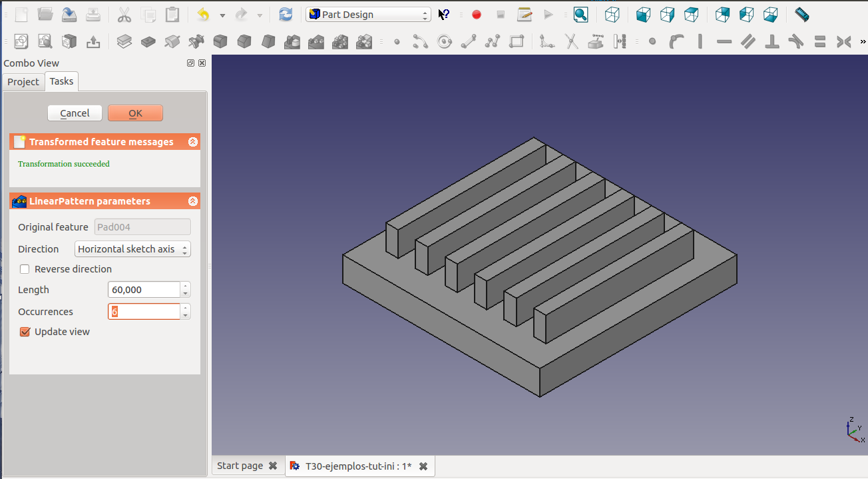Viewport: 868px width, 479px height.
Task: Click the Undo arrow icon
Action: coord(204,14)
